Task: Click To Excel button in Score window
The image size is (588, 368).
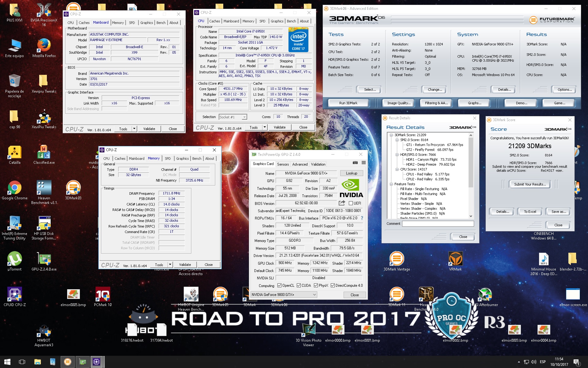Action: click(530, 212)
